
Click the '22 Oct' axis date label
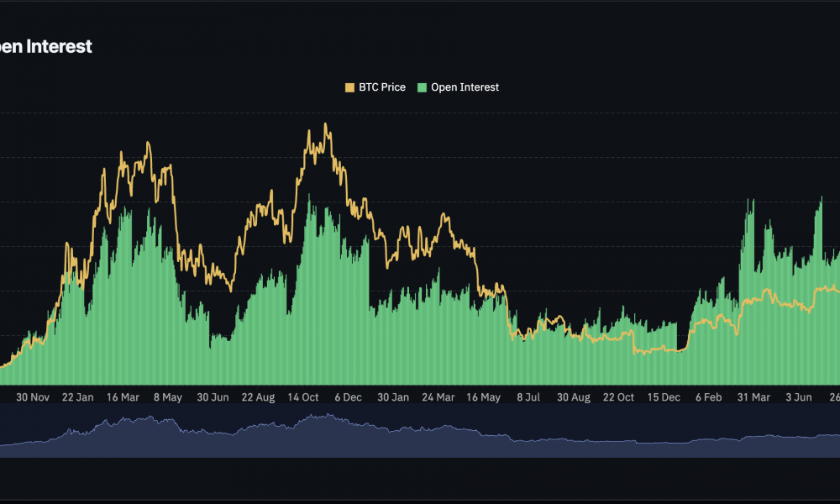point(618,397)
